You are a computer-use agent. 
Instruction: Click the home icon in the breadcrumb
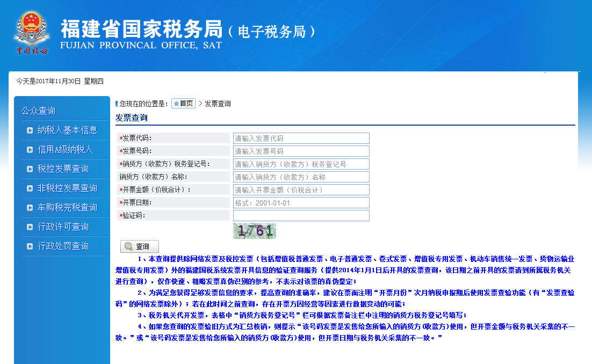click(176, 104)
